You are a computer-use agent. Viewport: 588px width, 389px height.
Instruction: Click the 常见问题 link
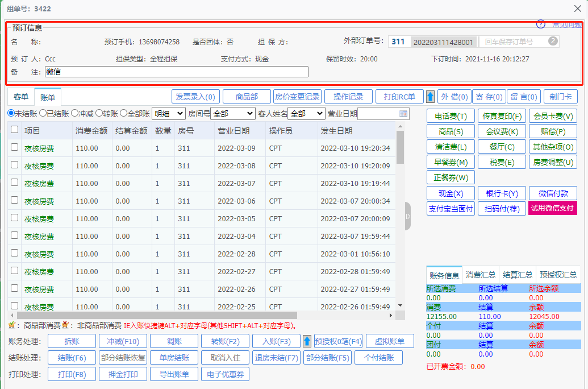566,25
